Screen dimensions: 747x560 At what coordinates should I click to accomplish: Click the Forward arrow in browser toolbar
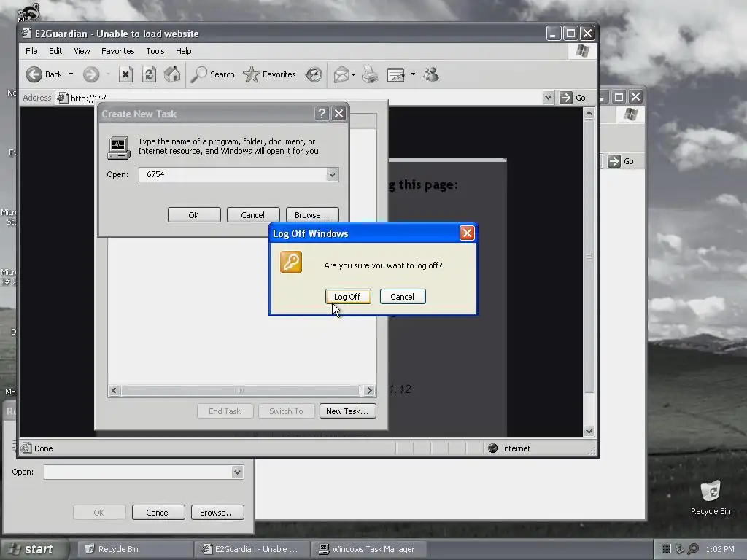91,74
